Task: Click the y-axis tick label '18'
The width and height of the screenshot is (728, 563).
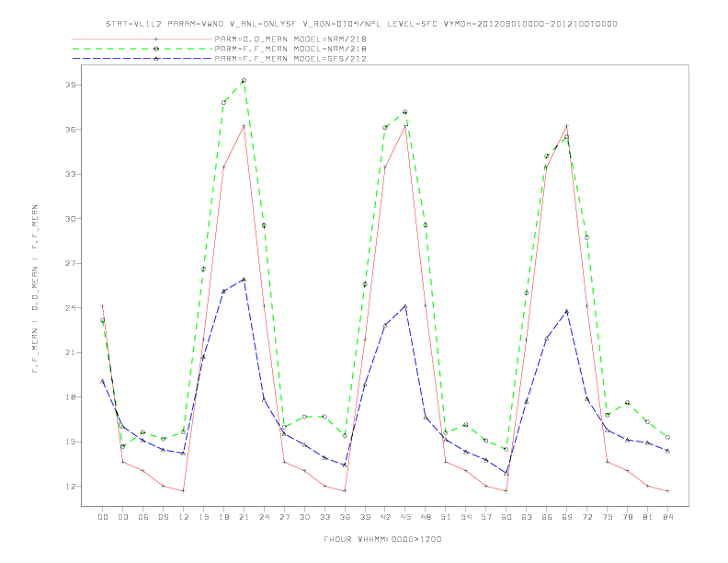Action: (x=71, y=397)
